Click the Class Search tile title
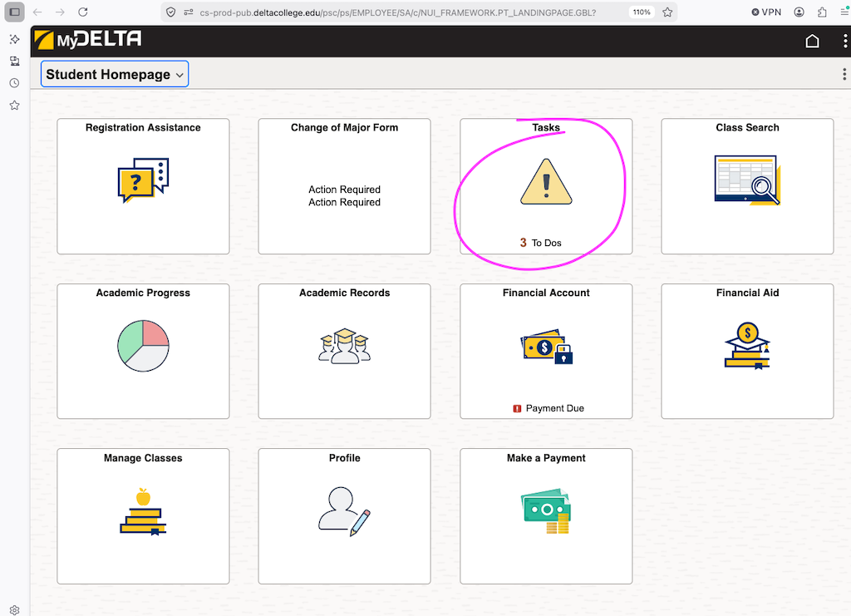Screen dimensions: 851x616 (x=747, y=127)
